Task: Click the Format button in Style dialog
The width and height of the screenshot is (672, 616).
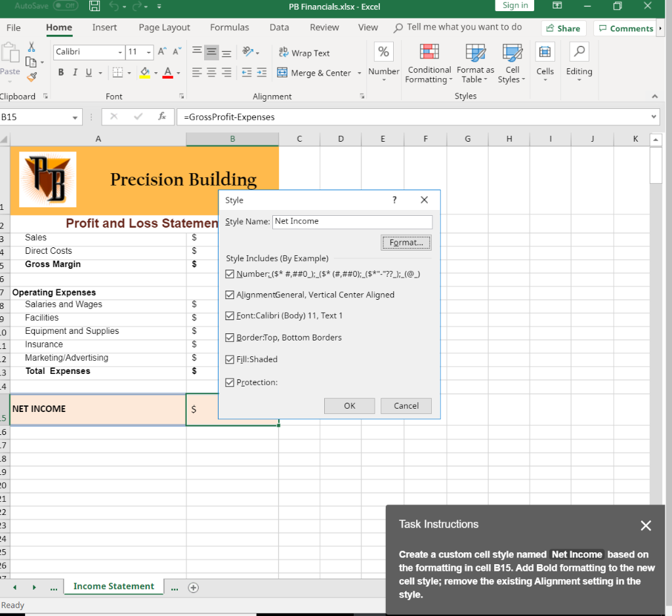Action: click(406, 242)
